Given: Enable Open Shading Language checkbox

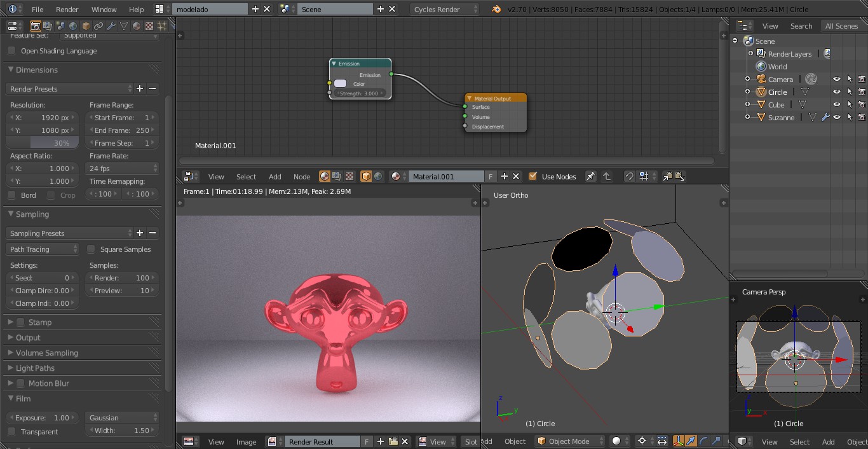Looking at the screenshot, I should point(11,51).
